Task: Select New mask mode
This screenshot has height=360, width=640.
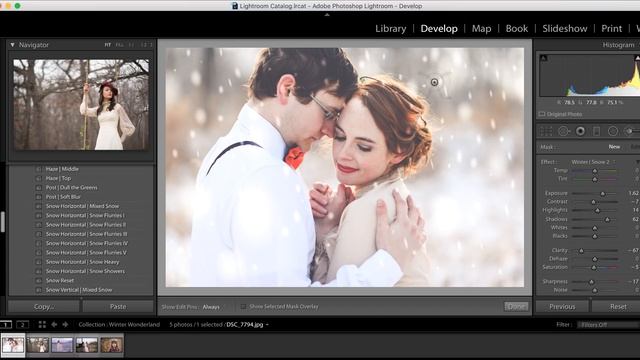Action: pyautogui.click(x=614, y=147)
